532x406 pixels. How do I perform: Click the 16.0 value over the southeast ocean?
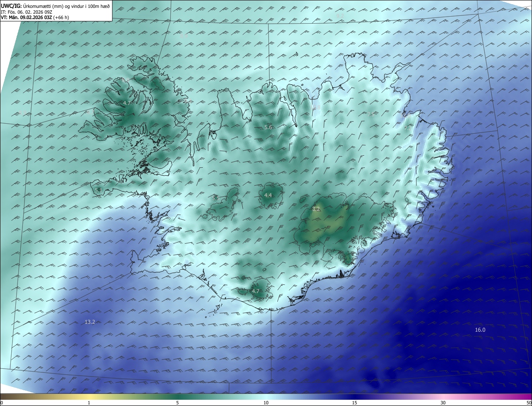[480, 330]
